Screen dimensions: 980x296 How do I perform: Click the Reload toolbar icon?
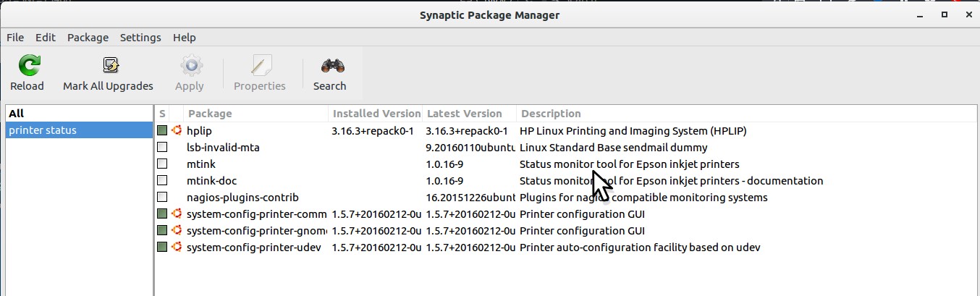(28, 67)
